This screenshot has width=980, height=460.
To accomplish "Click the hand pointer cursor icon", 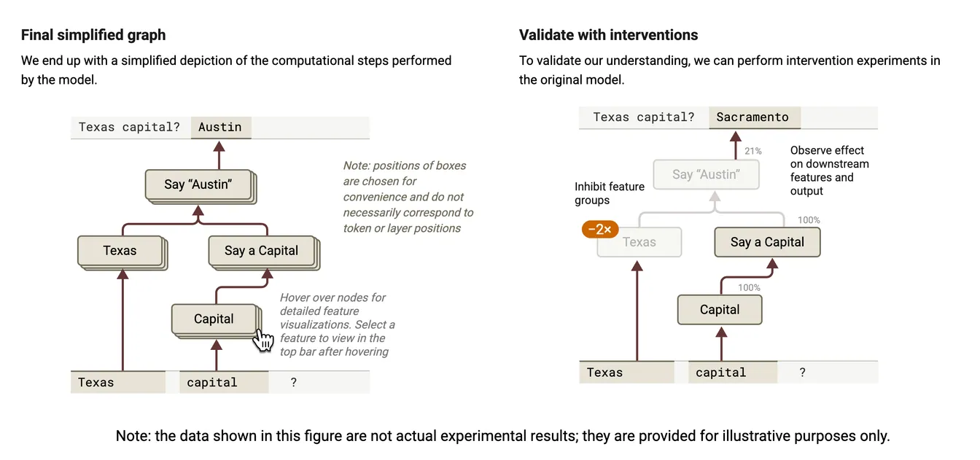I will [x=263, y=340].
